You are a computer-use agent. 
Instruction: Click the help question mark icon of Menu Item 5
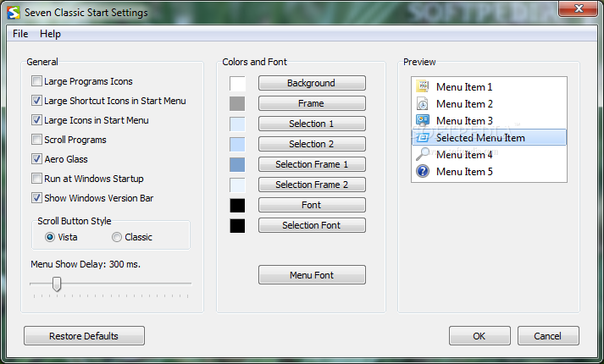(423, 171)
